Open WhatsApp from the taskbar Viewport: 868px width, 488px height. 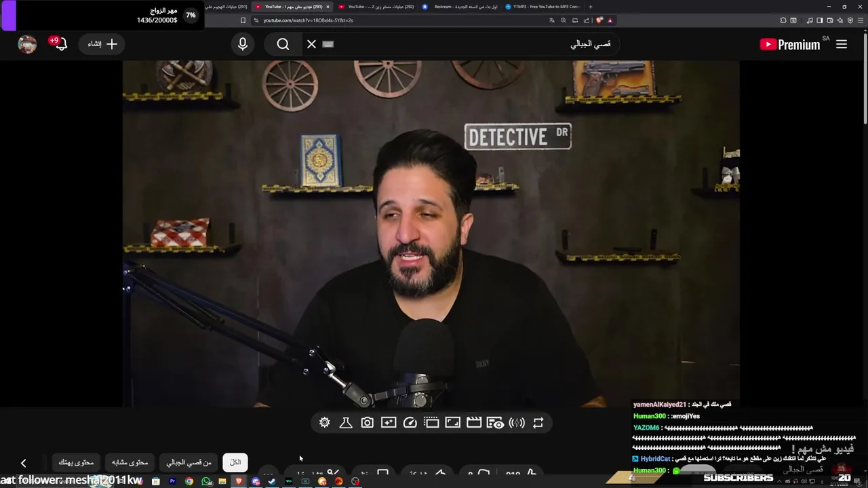coord(206,481)
